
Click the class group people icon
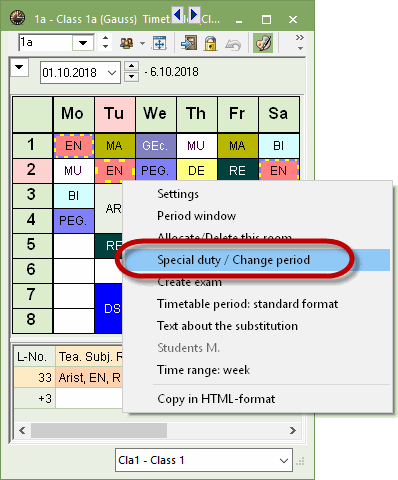pyautogui.click(x=127, y=43)
